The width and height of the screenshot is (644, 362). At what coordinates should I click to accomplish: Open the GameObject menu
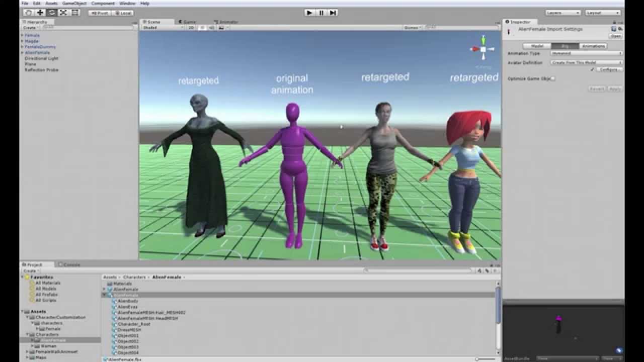(74, 3)
